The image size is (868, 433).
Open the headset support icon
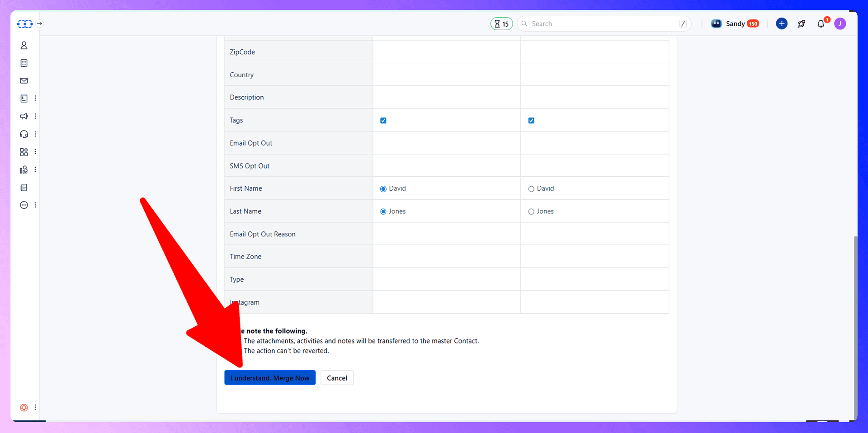24,134
